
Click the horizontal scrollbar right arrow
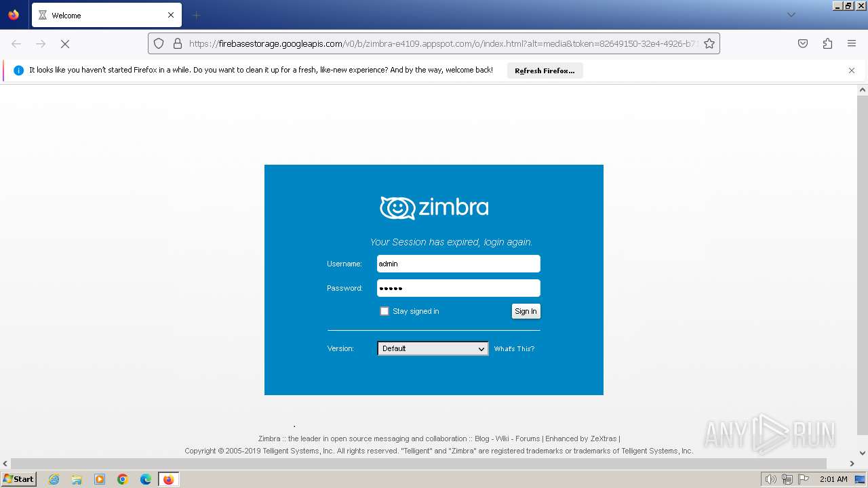(x=852, y=464)
